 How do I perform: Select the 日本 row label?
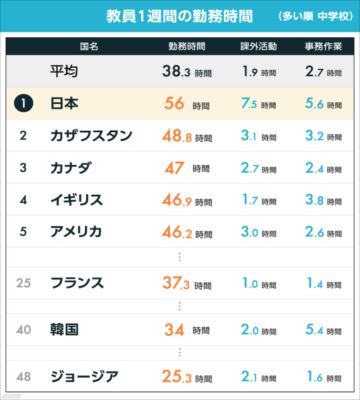(x=64, y=104)
